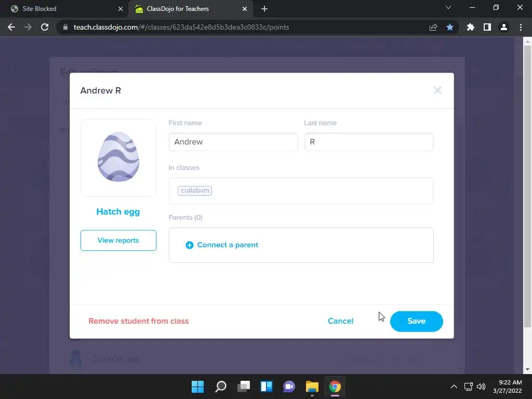Open Widgets from taskbar

click(267, 387)
